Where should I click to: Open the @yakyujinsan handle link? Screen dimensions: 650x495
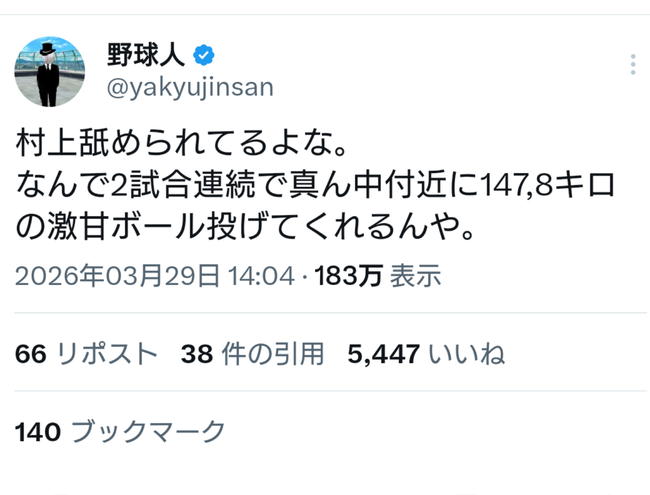[190, 87]
